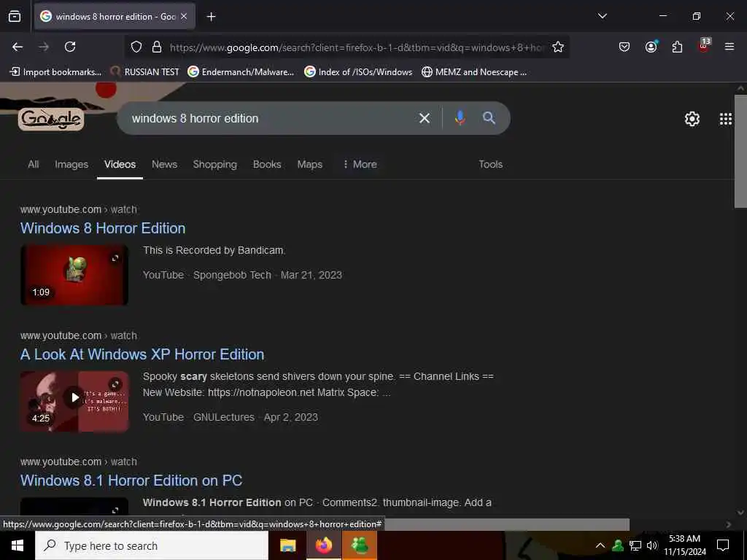Open Index of /ISOs/Windows bookmark
Viewport: 747px width, 560px height.
click(358, 72)
